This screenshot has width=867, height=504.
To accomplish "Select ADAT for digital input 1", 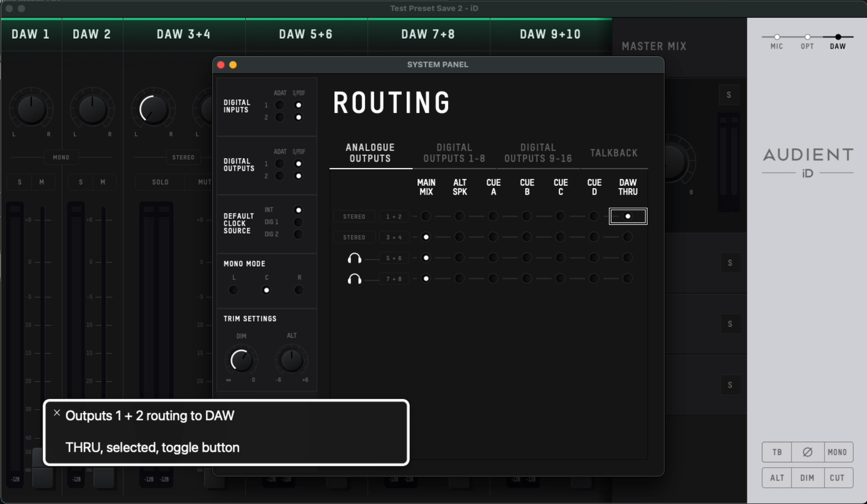I will click(280, 105).
